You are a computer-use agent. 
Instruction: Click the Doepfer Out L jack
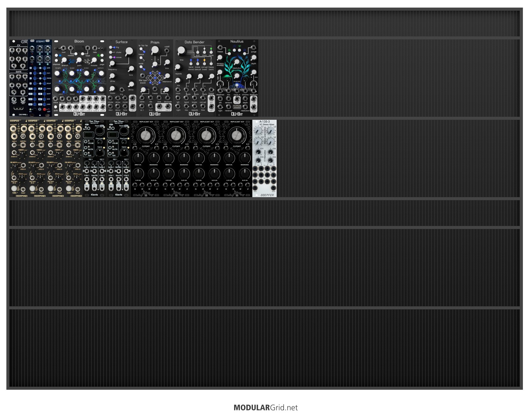pyautogui.click(x=255, y=188)
